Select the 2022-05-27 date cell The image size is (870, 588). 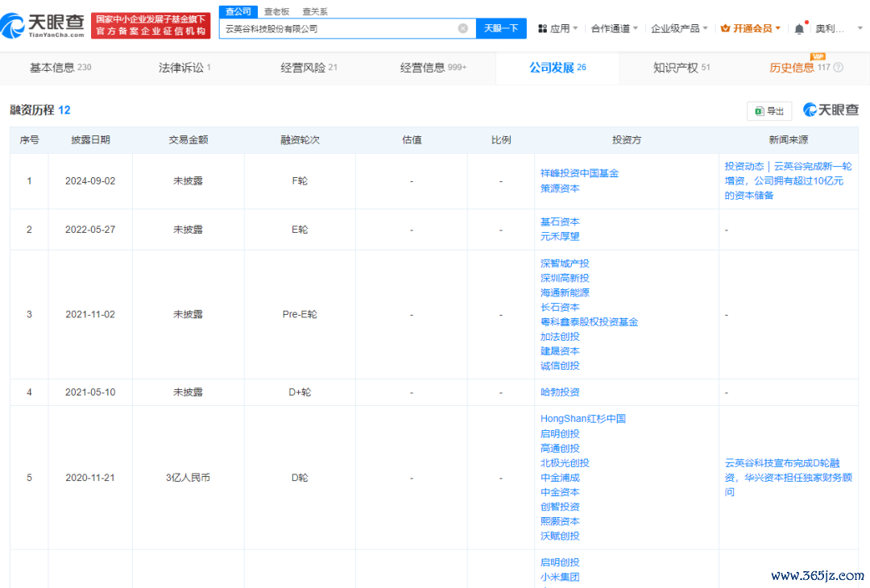[90, 230]
